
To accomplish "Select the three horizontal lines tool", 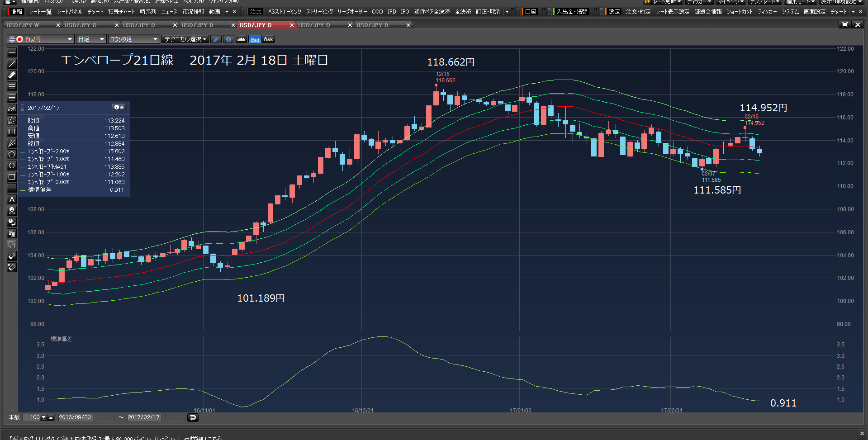I will click(x=12, y=86).
